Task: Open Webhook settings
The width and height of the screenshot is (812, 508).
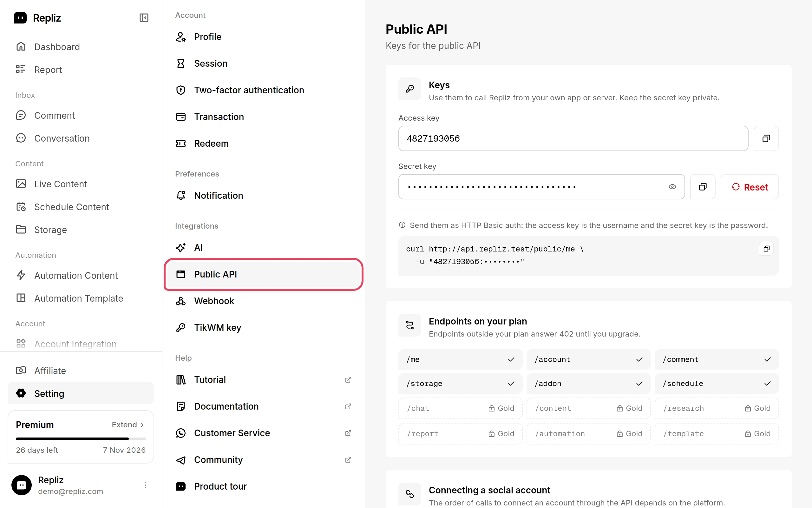Action: [263, 301]
